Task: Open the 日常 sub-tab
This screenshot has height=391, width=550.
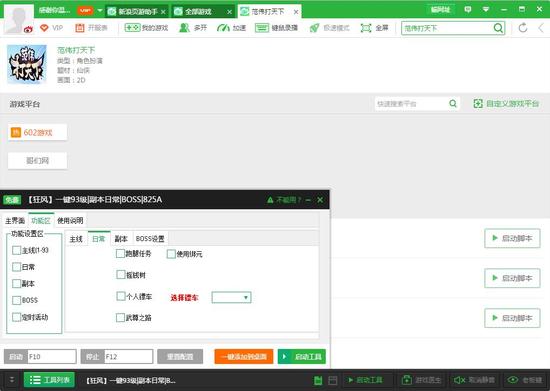Action: pos(99,239)
